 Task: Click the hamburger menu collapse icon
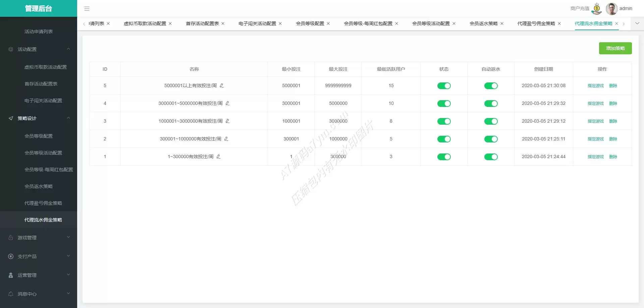[87, 9]
